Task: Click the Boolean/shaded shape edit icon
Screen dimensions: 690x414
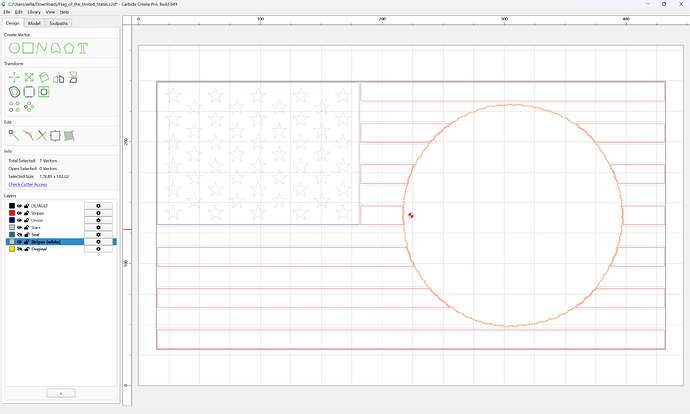Action: pos(69,136)
